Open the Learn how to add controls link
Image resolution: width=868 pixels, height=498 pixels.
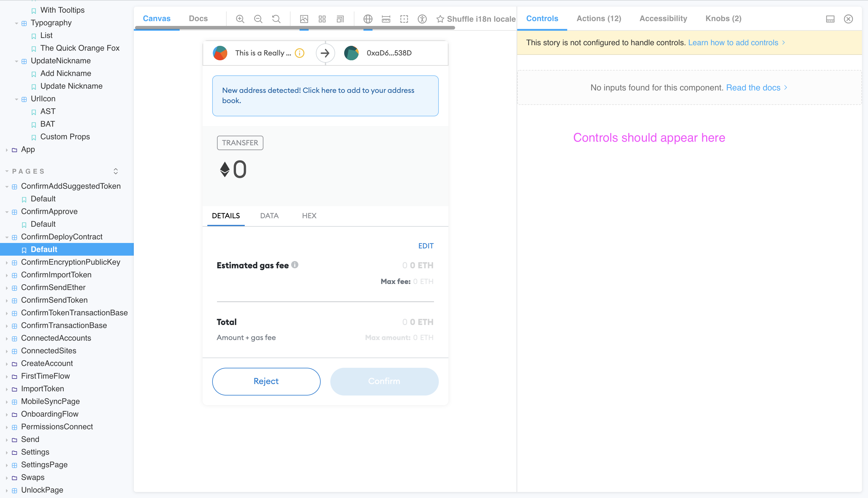click(734, 43)
